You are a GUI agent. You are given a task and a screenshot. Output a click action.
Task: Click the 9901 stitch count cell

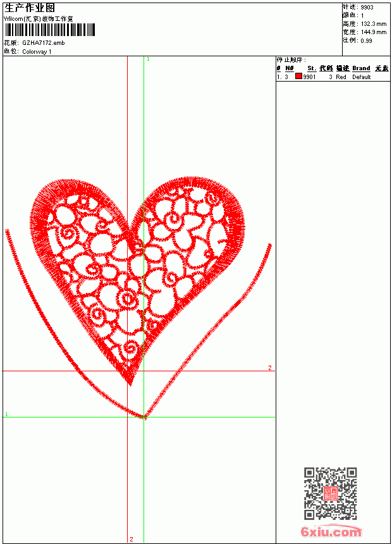pyautogui.click(x=309, y=77)
